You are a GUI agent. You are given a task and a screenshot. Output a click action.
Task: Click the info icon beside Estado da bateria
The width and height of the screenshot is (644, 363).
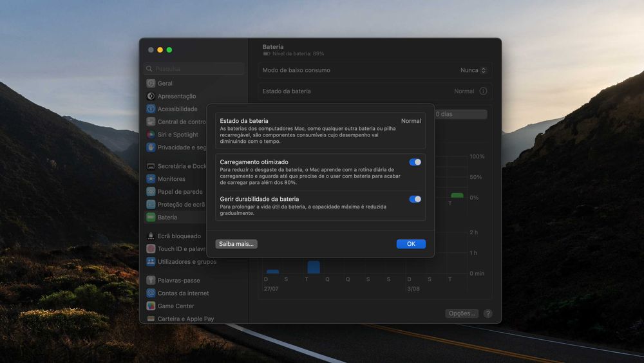pos(483,91)
